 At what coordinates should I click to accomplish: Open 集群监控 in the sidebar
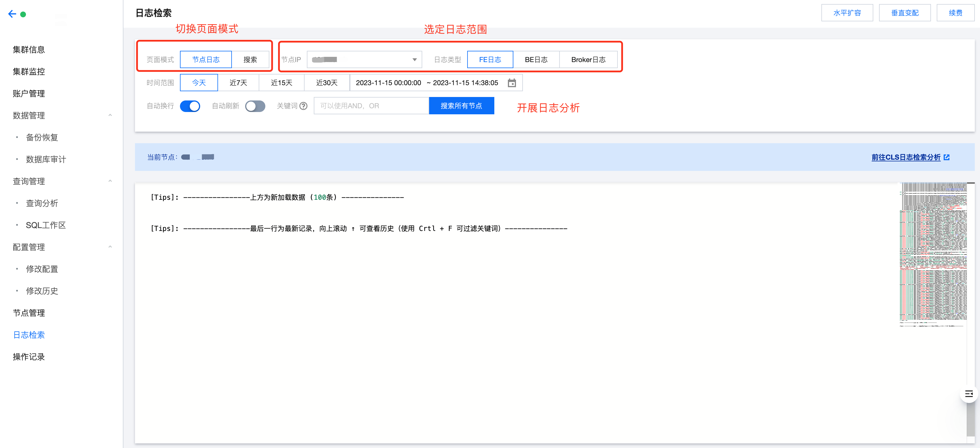29,72
